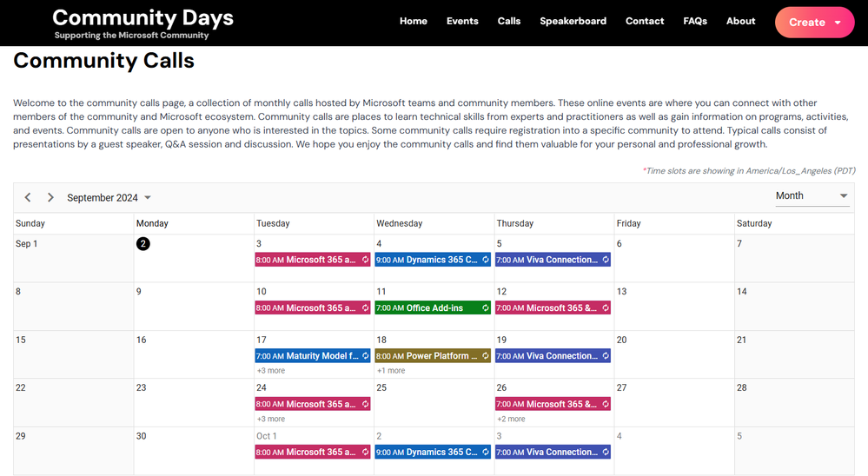Click the Community Calls page heading

(103, 60)
